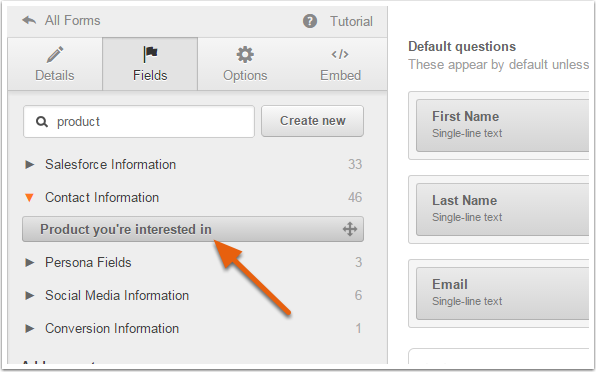Click the Persona Fields label
Screen dimensions: 596x372
[88, 263]
